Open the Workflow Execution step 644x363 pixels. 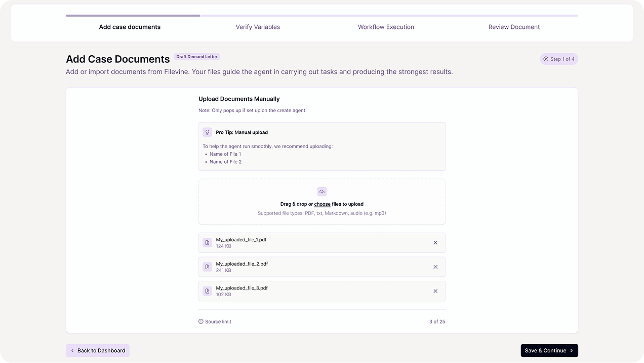coord(386,27)
